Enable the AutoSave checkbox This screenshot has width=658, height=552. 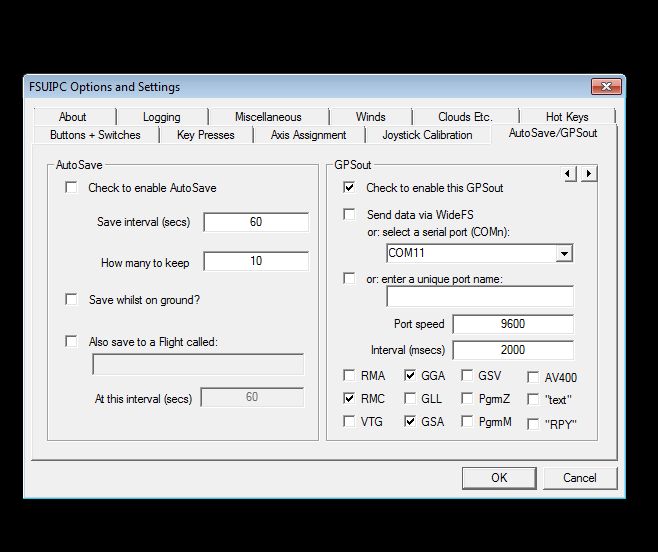coord(71,188)
